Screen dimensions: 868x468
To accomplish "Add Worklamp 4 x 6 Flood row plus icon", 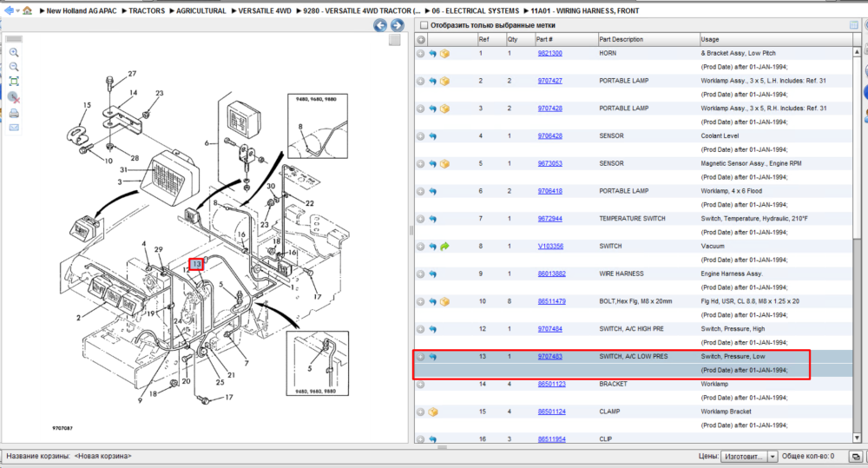I will coord(421,192).
